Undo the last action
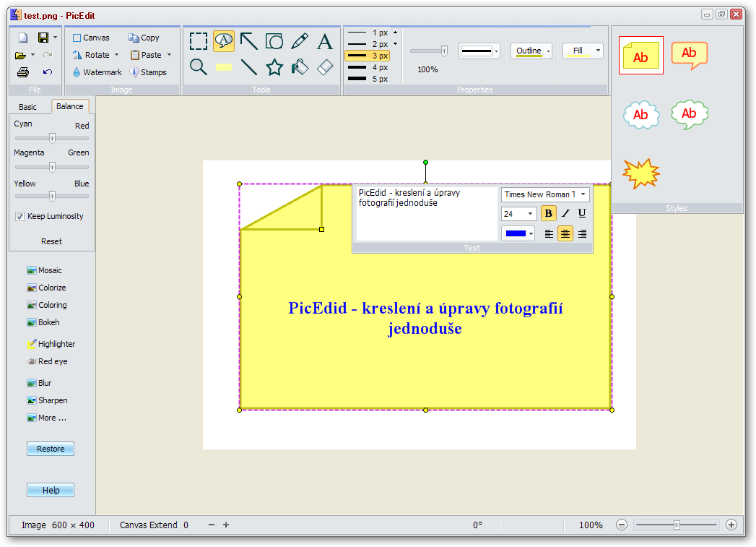 click(47, 72)
